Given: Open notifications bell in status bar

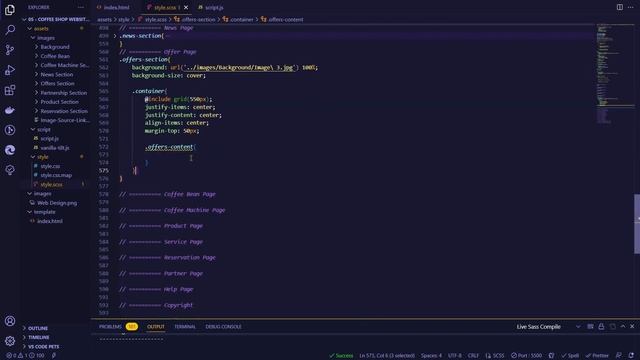Looking at the screenshot, I should [631, 356].
